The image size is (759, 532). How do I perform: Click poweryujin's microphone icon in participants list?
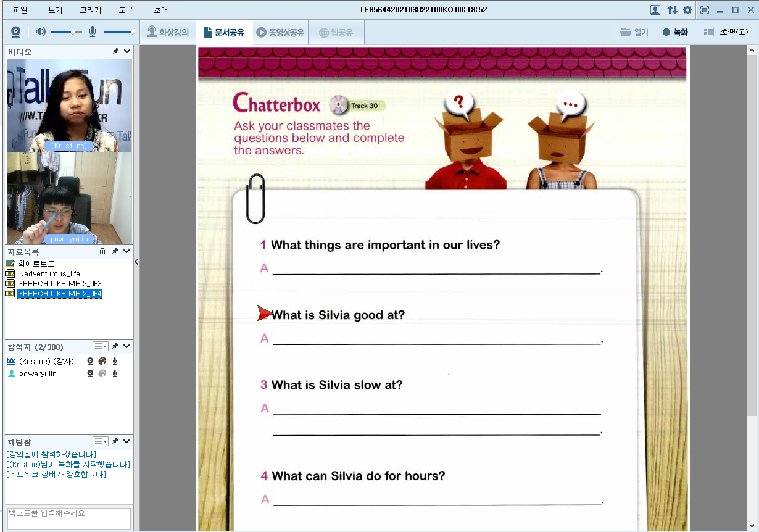pos(114,374)
